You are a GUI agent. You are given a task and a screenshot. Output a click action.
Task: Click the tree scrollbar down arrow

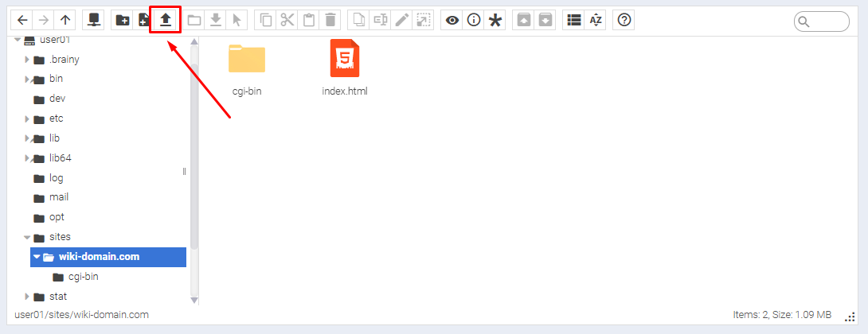(x=194, y=300)
